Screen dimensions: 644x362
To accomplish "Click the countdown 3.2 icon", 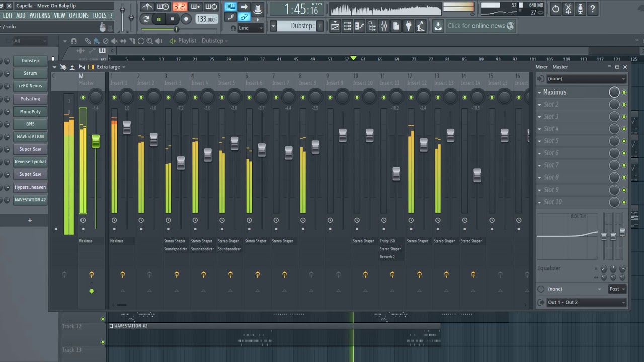I will click(x=180, y=7).
